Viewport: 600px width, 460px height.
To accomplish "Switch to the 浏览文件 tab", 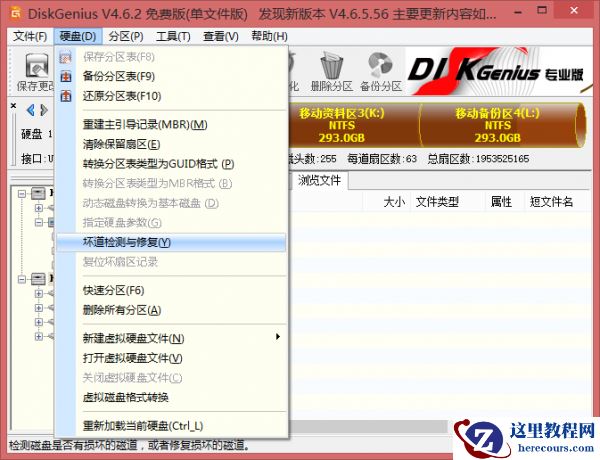I will click(x=320, y=180).
